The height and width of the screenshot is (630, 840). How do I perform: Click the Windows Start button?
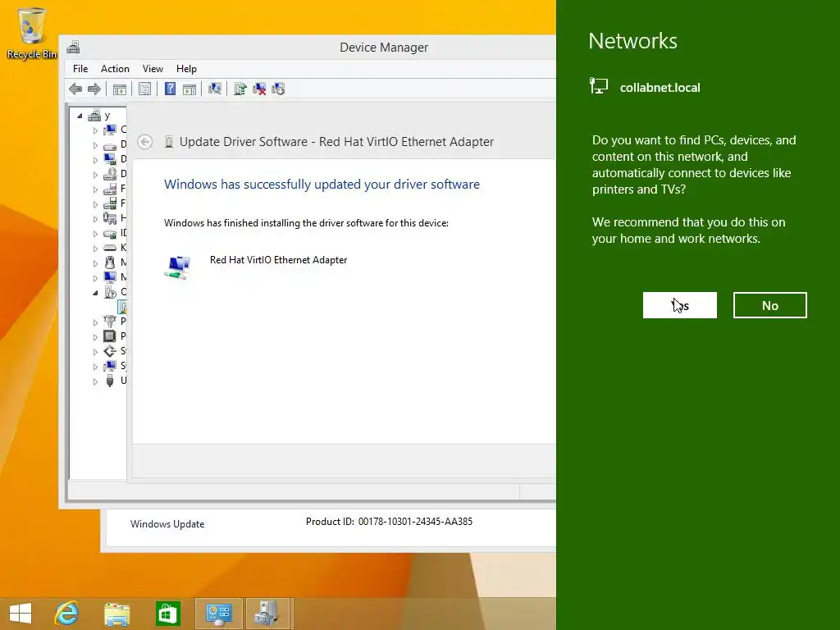point(21,614)
